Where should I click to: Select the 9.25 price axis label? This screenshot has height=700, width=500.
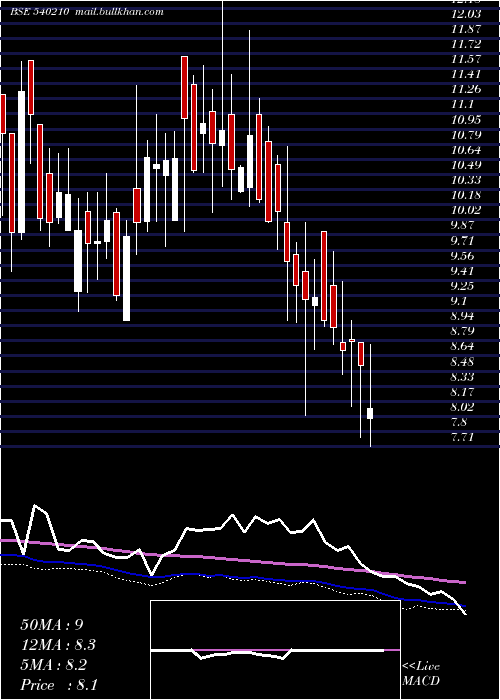(x=464, y=286)
